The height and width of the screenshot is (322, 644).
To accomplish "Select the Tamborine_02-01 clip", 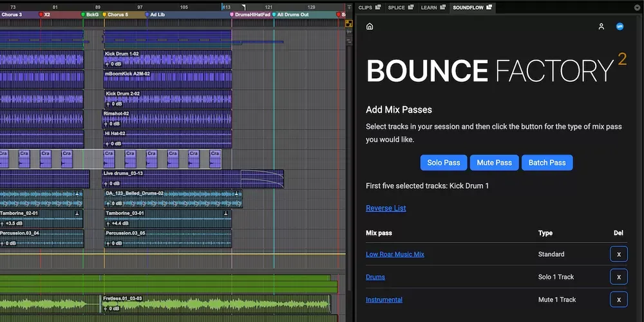I will click(x=41, y=218).
